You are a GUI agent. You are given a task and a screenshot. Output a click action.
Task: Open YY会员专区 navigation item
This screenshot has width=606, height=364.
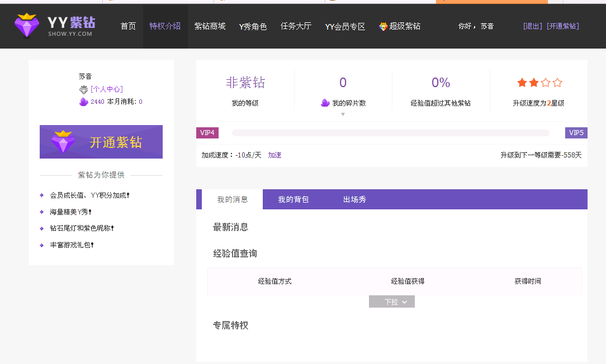(345, 26)
